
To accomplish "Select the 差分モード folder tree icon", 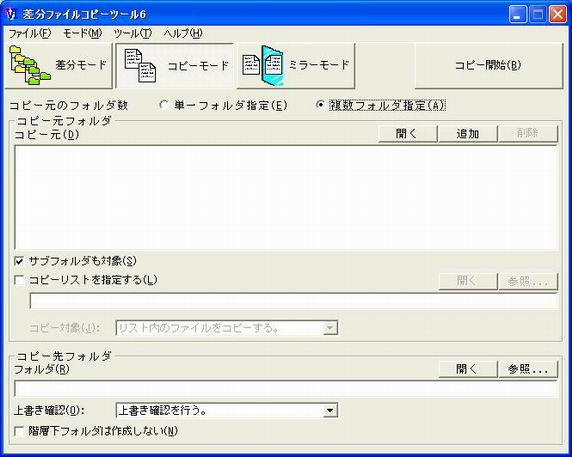I will (30, 65).
